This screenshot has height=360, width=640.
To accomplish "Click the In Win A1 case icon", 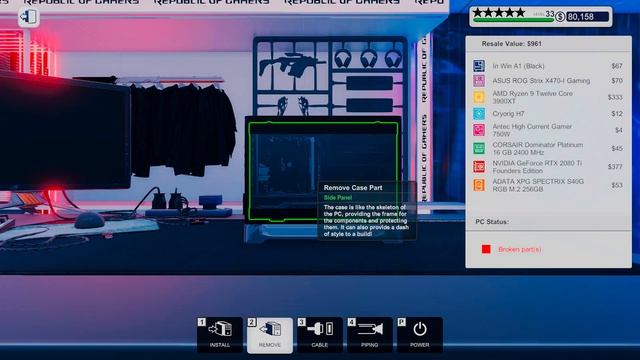I will pos(479,66).
